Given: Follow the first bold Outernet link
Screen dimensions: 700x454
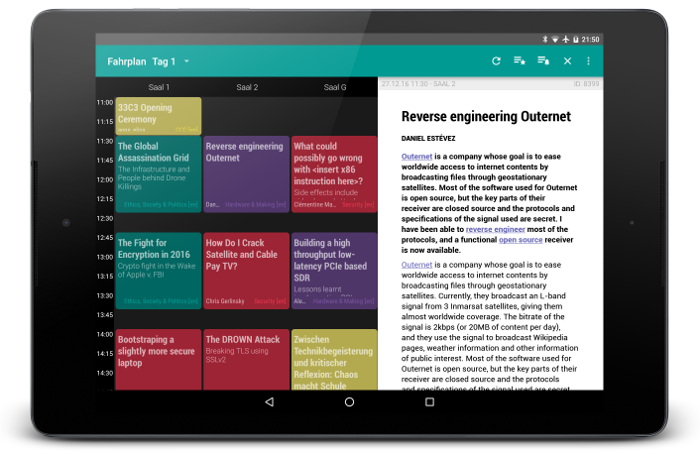Looking at the screenshot, I should click(417, 156).
